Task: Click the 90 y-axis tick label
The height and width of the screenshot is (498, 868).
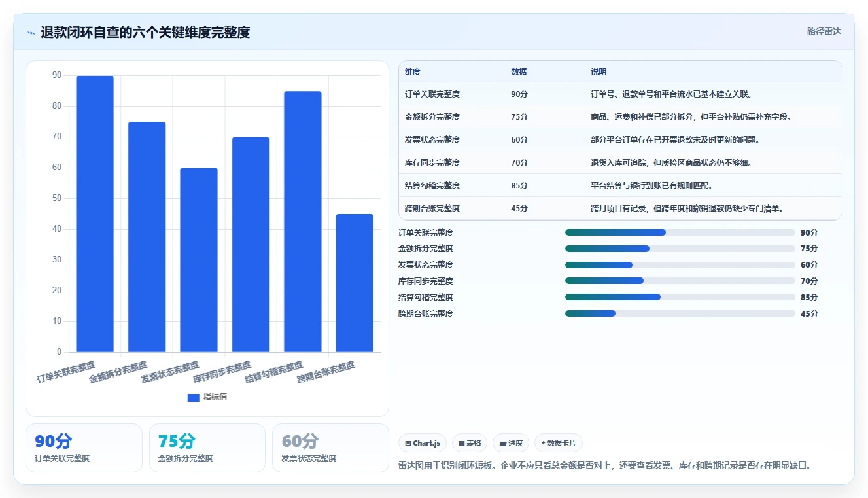Action: point(57,76)
